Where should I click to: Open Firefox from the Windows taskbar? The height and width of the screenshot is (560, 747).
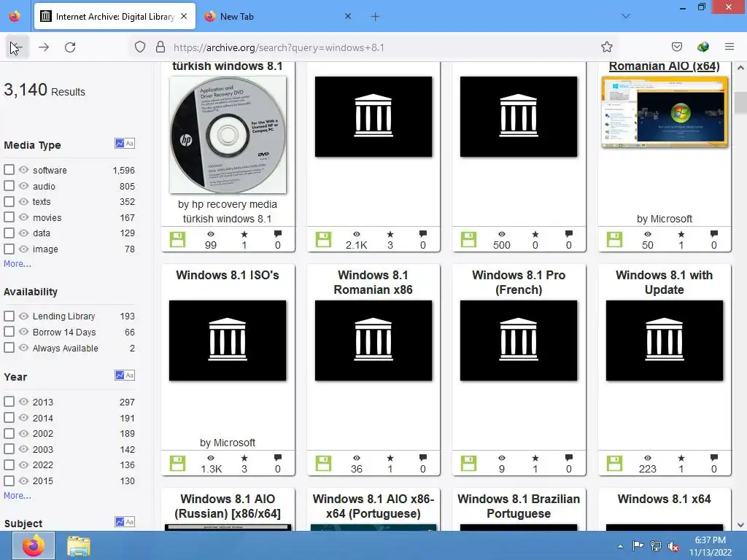tap(34, 545)
